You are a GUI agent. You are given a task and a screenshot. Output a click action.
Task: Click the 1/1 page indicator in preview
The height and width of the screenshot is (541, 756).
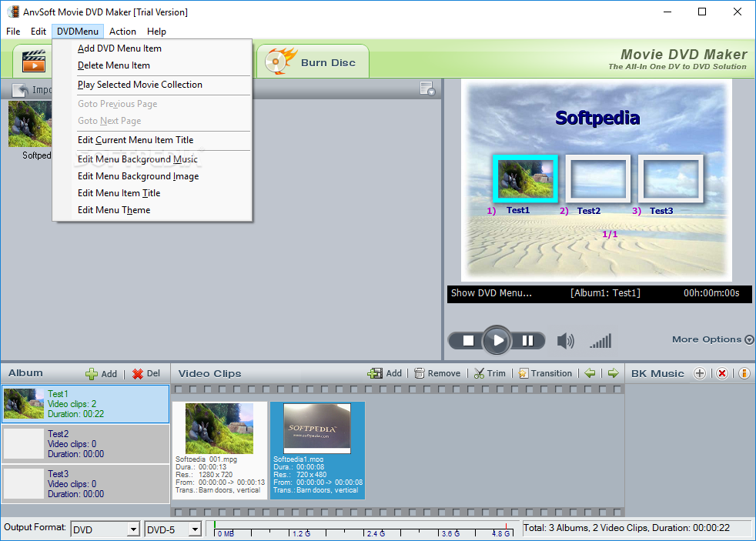click(610, 234)
